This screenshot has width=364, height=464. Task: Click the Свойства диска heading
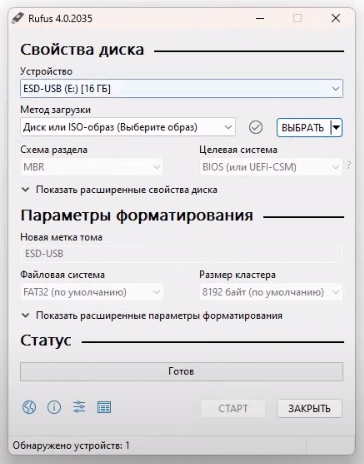[82, 50]
